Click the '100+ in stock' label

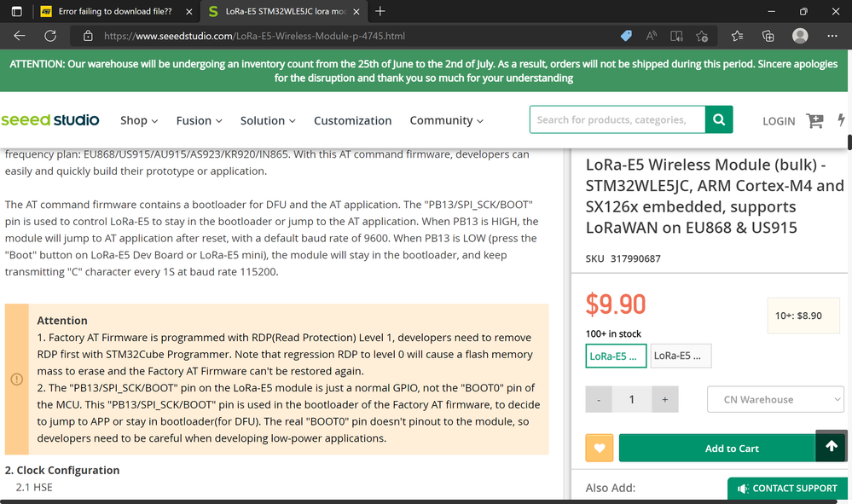[x=613, y=333]
